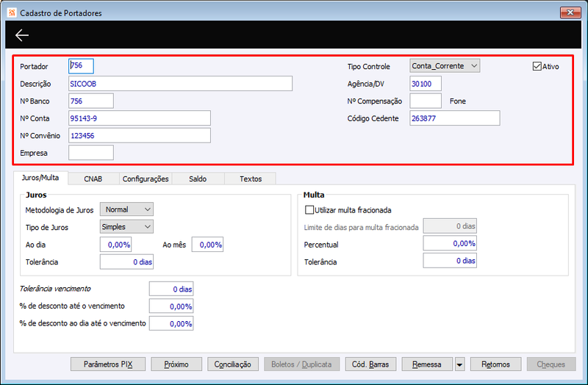Click the Descrição field with SICOOB
Viewport: 588px width, 385px height.
pyautogui.click(x=180, y=83)
